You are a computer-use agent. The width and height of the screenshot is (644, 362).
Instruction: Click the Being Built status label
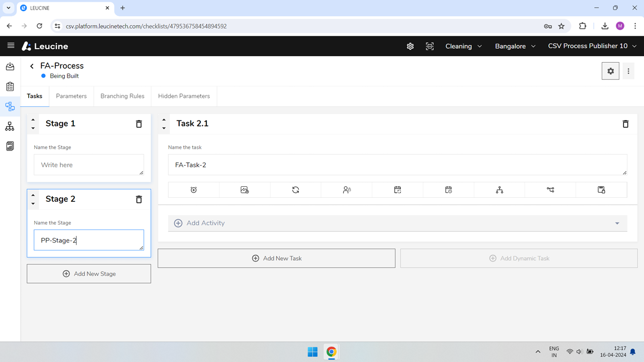point(64,76)
